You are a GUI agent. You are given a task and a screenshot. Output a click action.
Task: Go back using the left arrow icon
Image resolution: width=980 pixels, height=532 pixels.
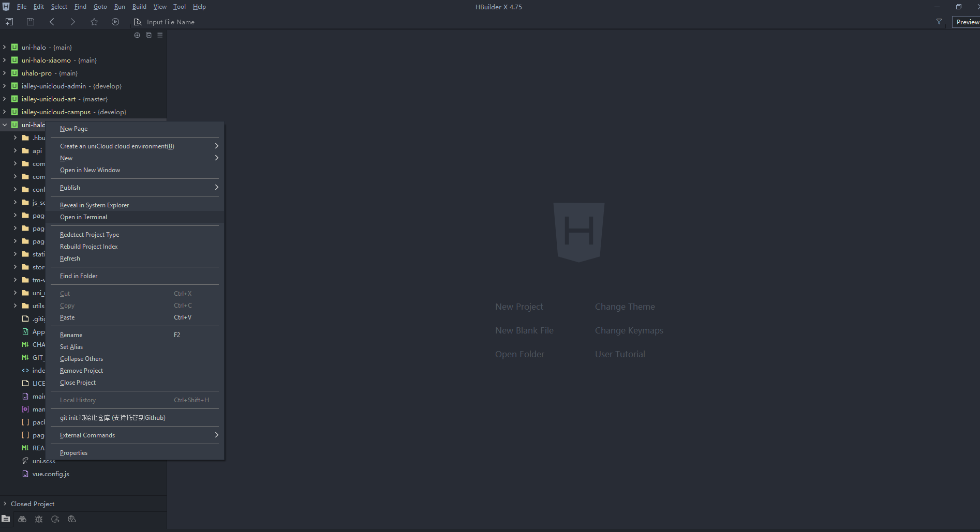[52, 22]
